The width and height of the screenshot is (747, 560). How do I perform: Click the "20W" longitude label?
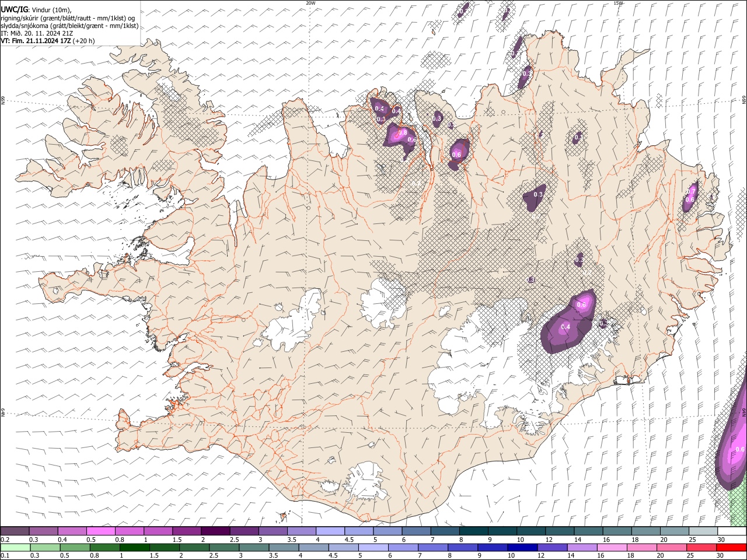point(310,3)
